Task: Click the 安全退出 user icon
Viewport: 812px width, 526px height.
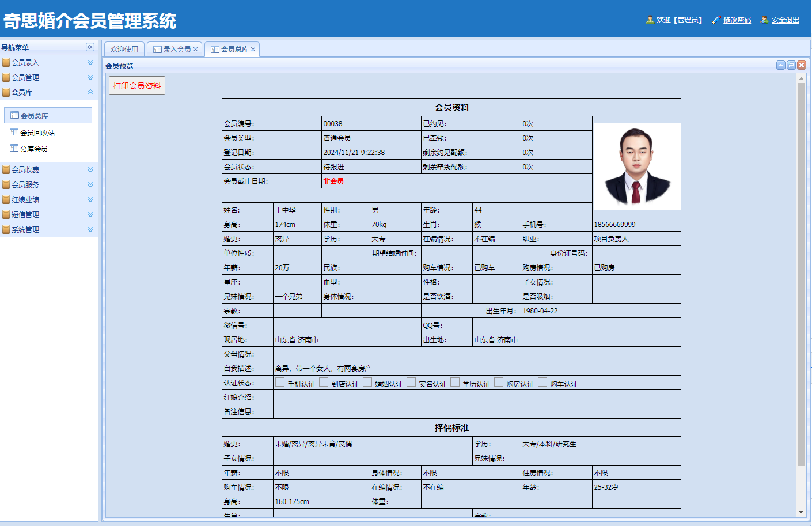Action: (x=764, y=20)
